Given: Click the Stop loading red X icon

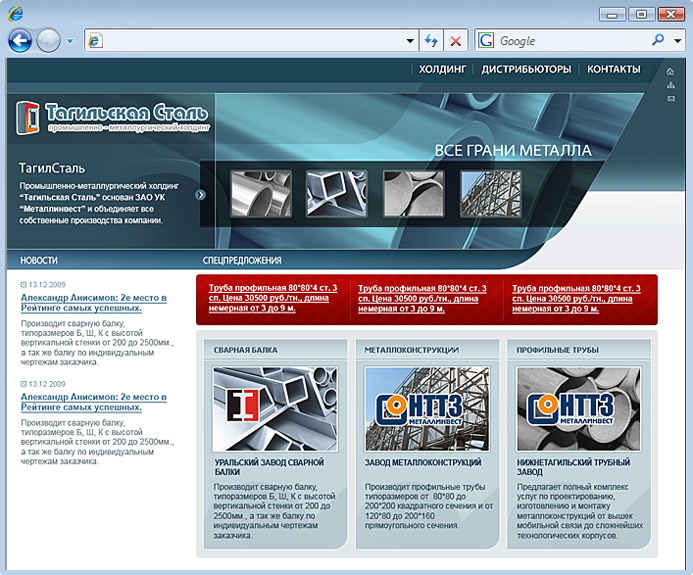Looking at the screenshot, I should point(455,41).
